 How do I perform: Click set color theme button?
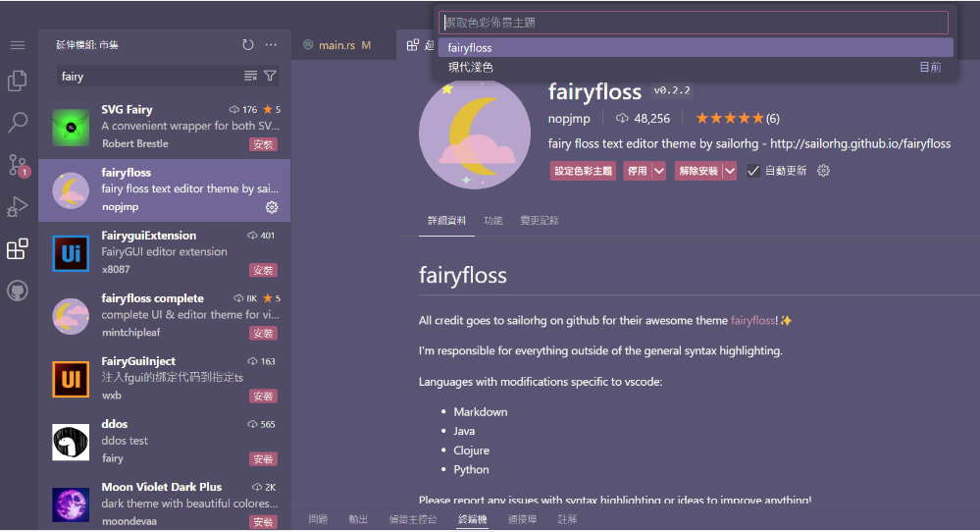pyautogui.click(x=583, y=171)
